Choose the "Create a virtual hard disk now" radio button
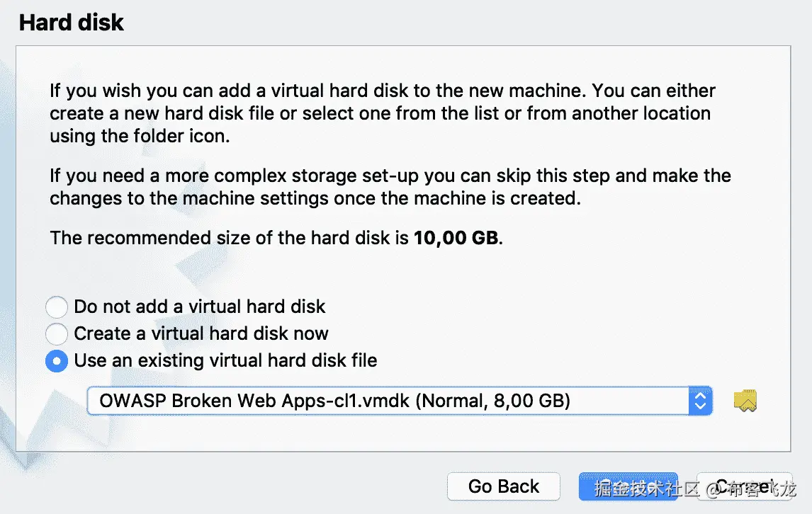The image size is (812, 514). [x=57, y=334]
